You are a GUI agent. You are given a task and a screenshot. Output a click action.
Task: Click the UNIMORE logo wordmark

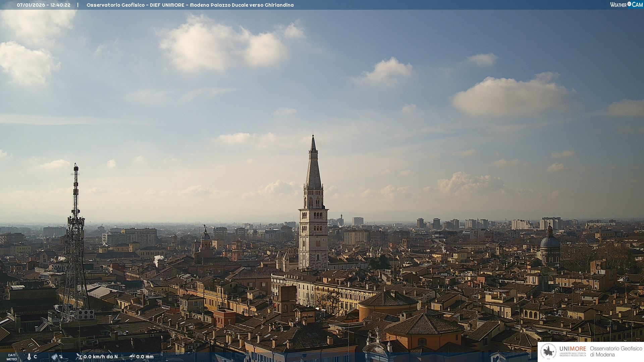click(x=573, y=349)
